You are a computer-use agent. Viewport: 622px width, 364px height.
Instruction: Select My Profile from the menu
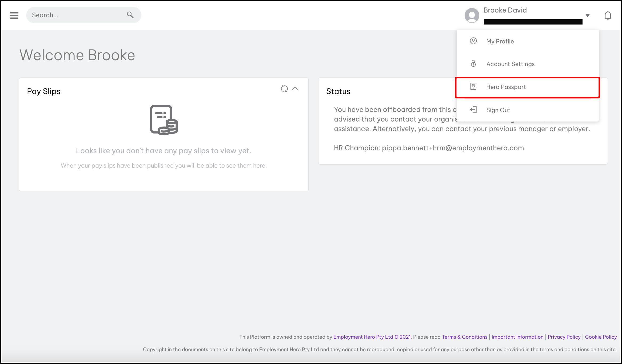500,41
